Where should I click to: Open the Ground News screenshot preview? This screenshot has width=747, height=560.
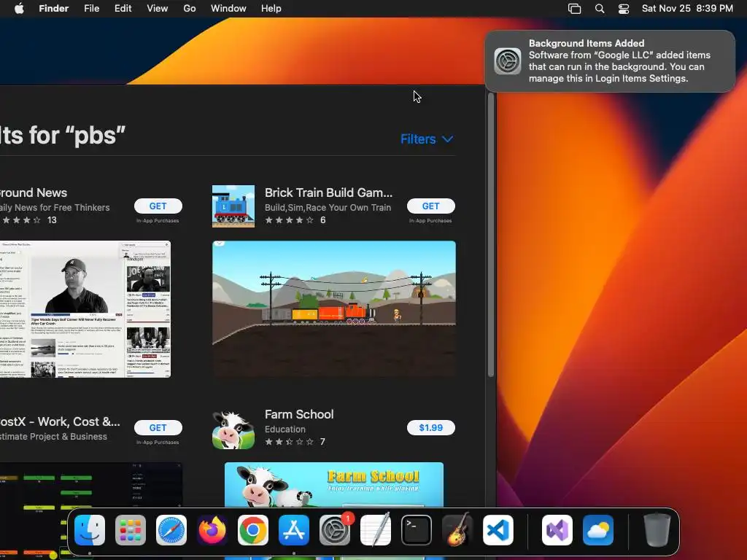click(85, 309)
